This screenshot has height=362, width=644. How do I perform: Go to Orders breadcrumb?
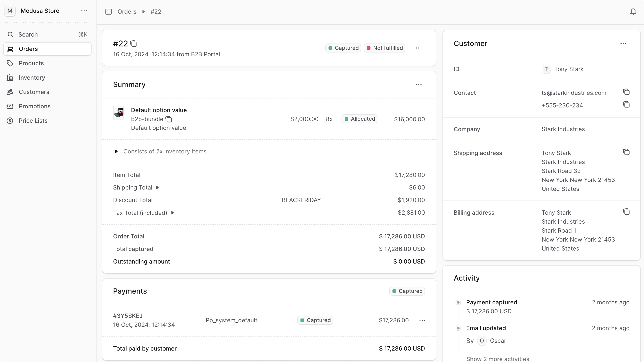pos(127,12)
